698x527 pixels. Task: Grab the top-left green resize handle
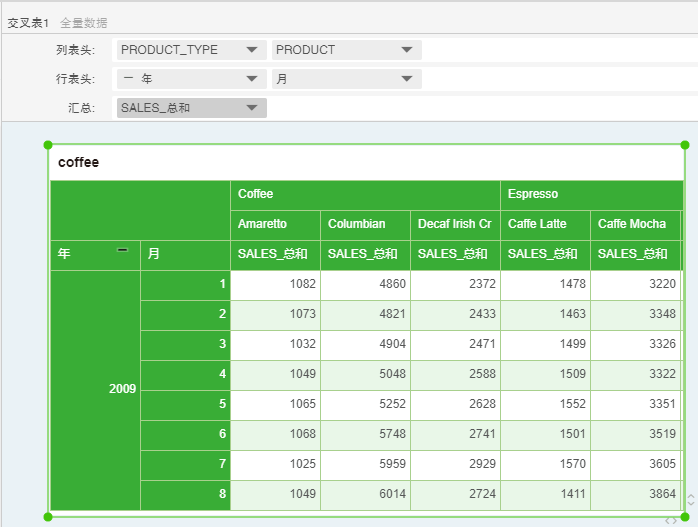point(48,145)
